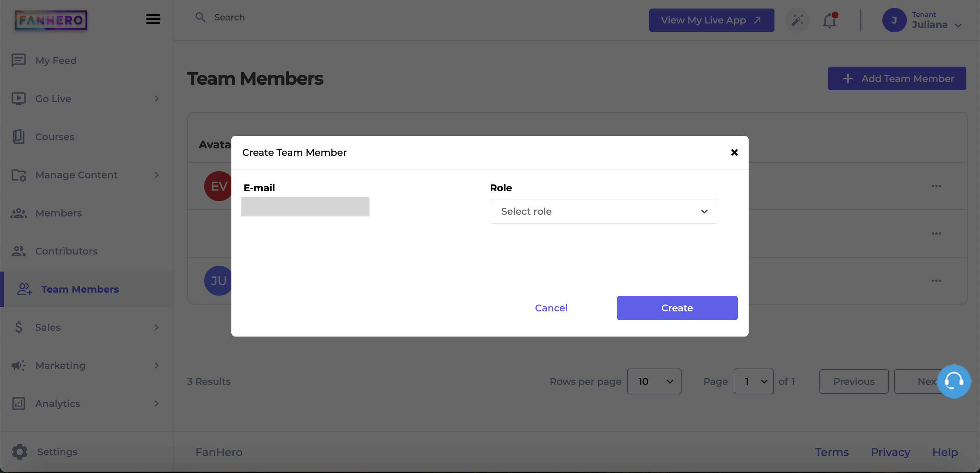Click the Settings gear icon
980x473 pixels.
(20, 452)
